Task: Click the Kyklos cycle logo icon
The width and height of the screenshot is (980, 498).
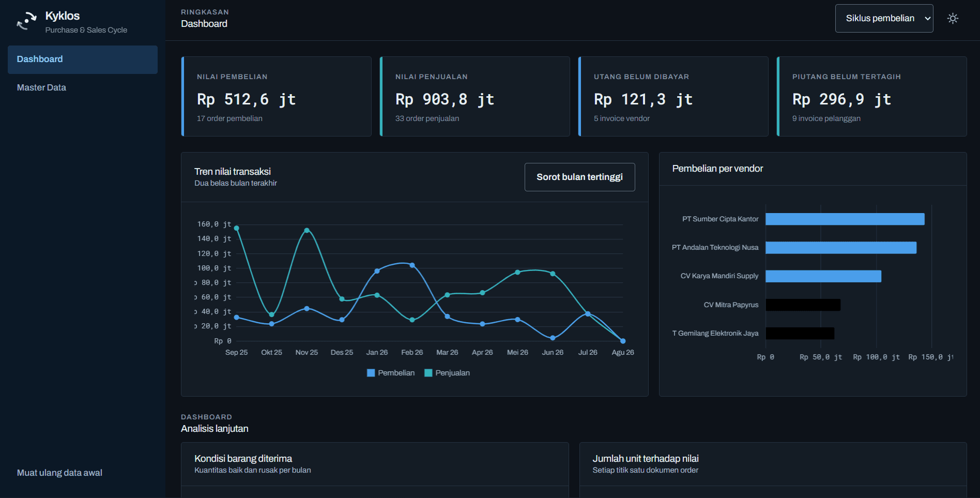Action: (26, 21)
